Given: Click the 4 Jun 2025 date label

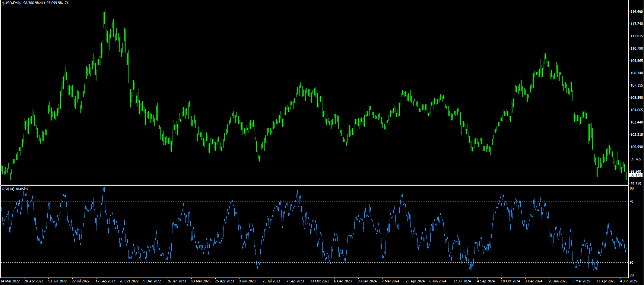Looking at the screenshot, I should (x=628, y=281).
